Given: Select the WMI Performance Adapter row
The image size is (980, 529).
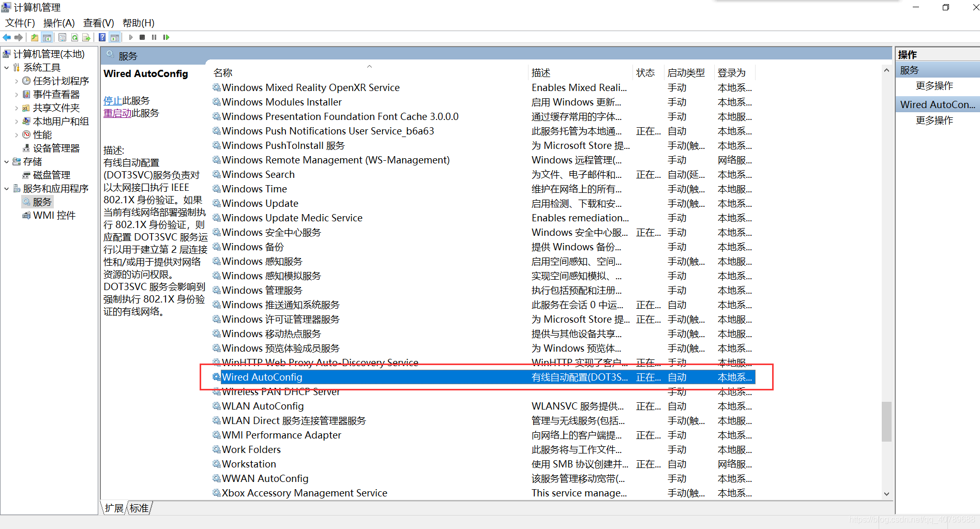Looking at the screenshot, I should pos(484,435).
